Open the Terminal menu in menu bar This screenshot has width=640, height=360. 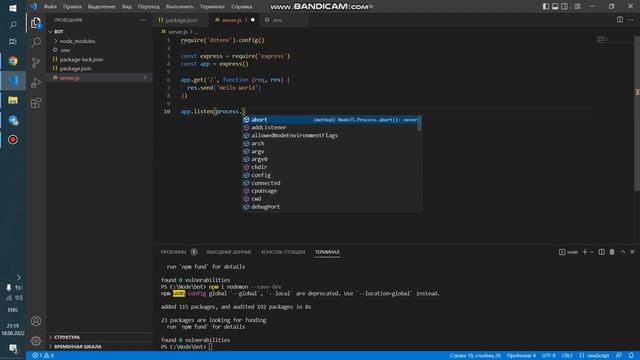[x=212, y=7]
